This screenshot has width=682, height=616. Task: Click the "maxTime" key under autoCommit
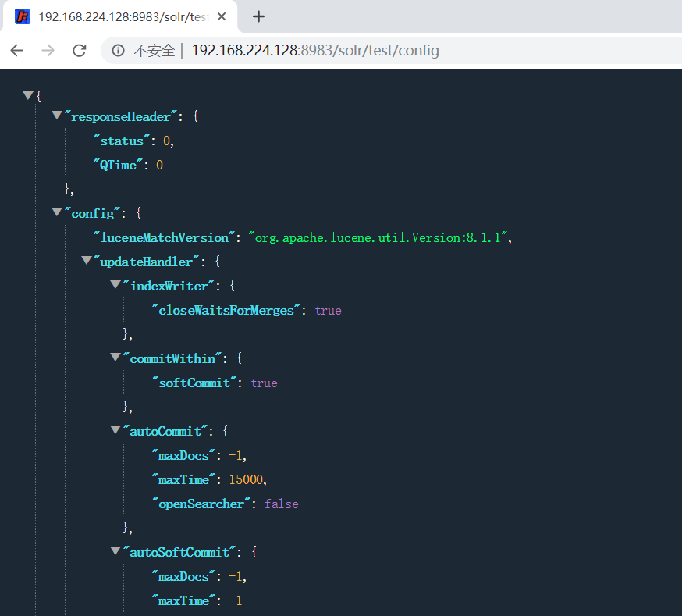[x=183, y=480]
